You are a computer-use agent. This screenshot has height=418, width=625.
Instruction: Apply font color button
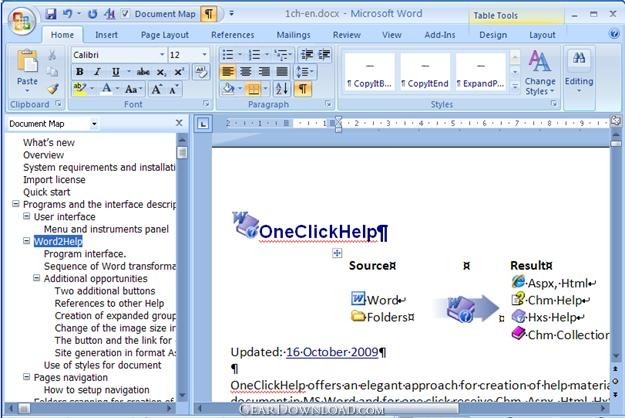(x=106, y=88)
